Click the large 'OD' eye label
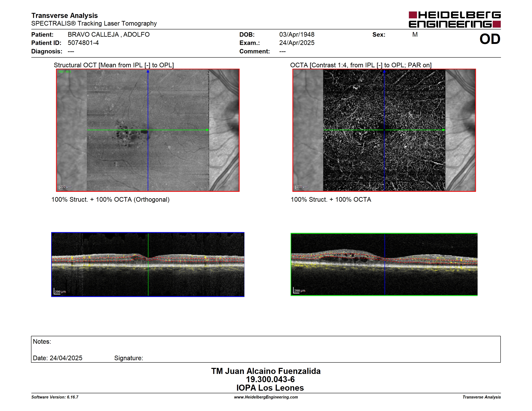 [490, 39]
